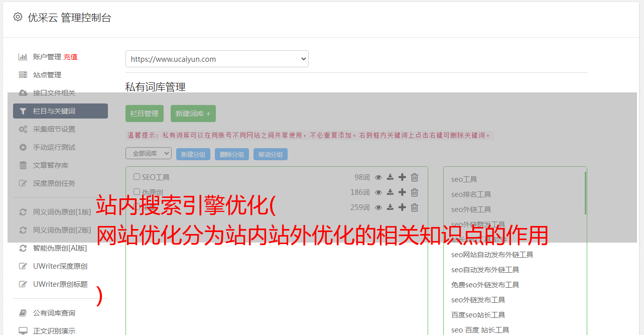Viewport: 644px width, 335px height.
Task: Click the 账户管理 bar chart icon
Action: coord(23,57)
